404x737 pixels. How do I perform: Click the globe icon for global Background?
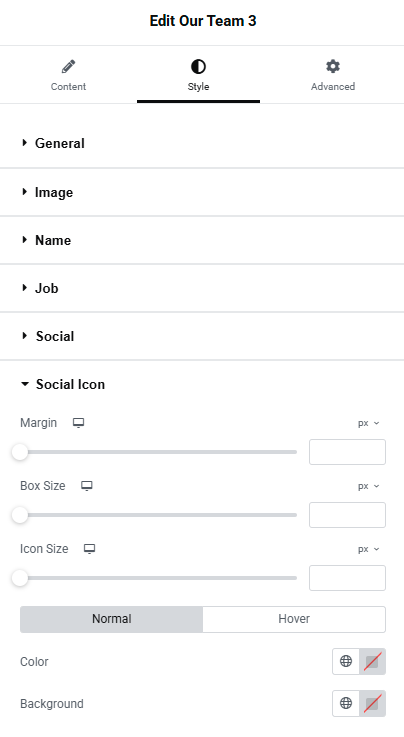[346, 703]
